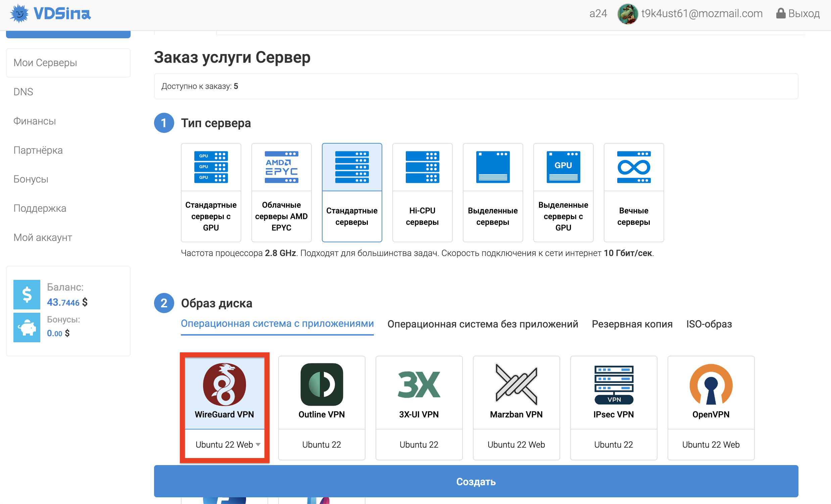Open Поддержка in the sidebar
The image size is (831, 504).
pyautogui.click(x=40, y=208)
